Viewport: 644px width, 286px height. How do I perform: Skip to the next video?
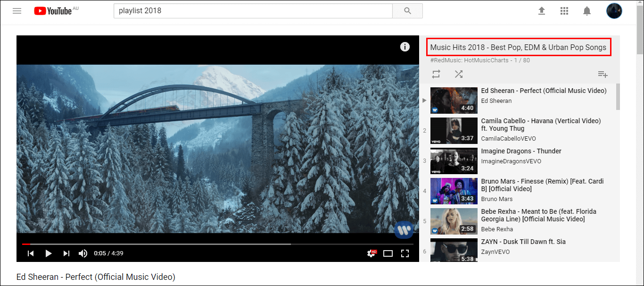pos(66,253)
